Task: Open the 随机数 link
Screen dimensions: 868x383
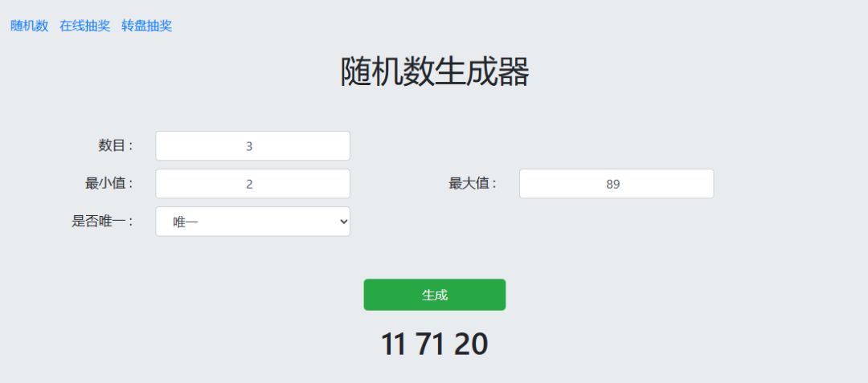Action: click(30, 26)
